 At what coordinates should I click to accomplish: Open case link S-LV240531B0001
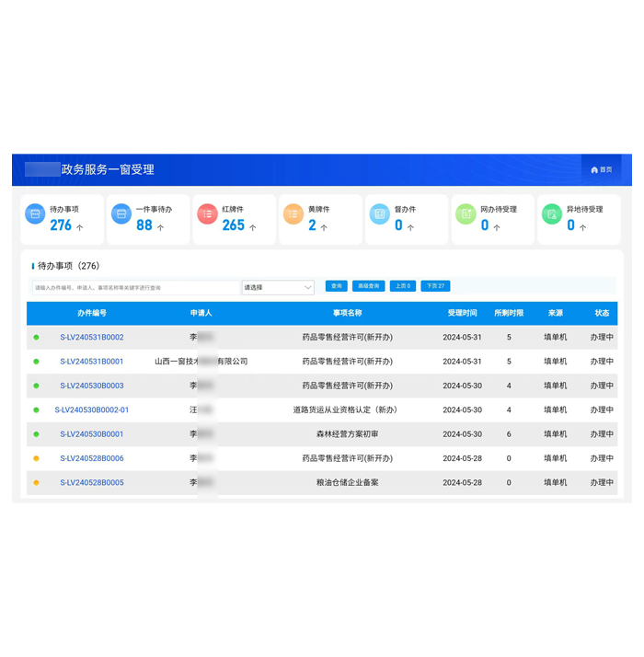[x=92, y=362]
